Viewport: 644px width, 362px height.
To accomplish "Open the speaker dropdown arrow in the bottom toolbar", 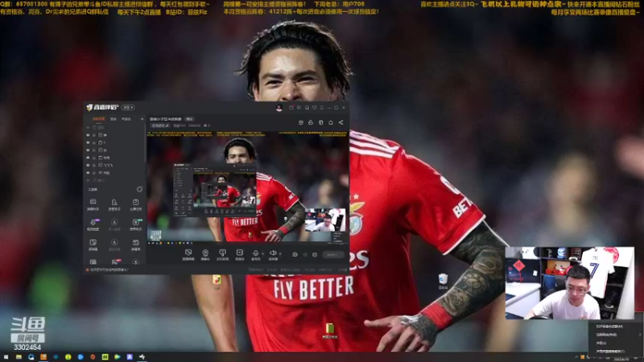I will (279, 253).
